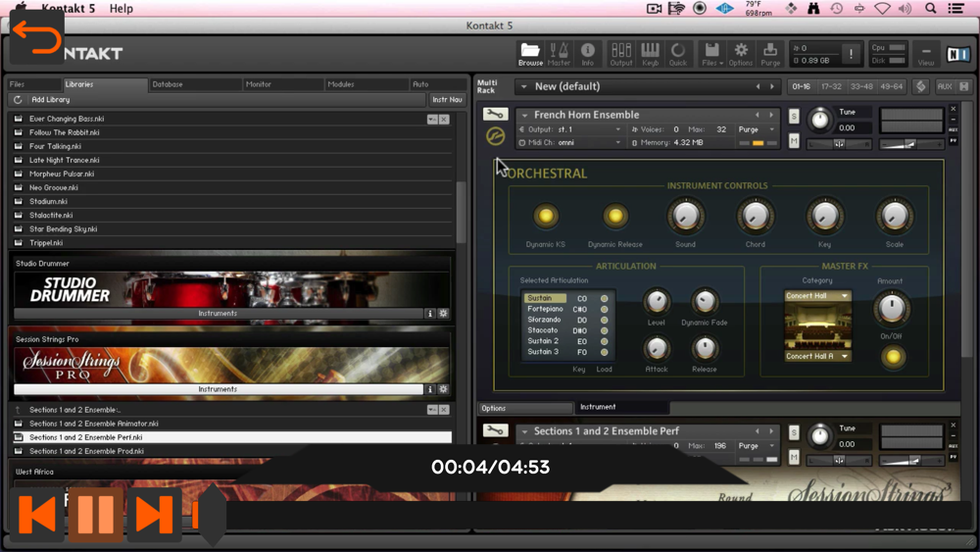Click Studio Drummer info icon
This screenshot has height=552, width=980.
[x=430, y=313]
